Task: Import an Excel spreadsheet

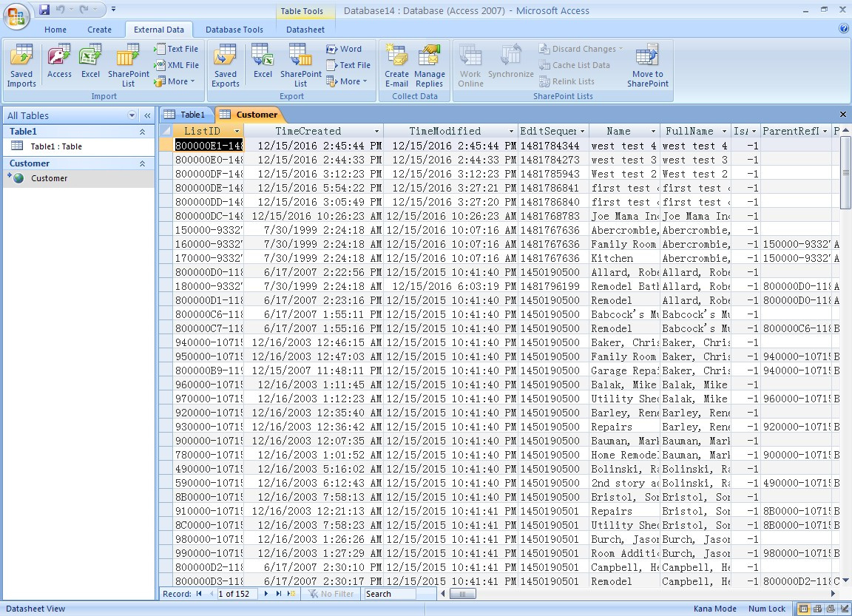Action: 90,61
